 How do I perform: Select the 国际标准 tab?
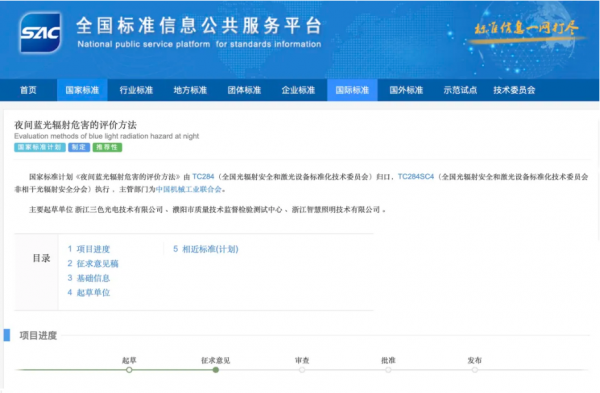pos(352,90)
